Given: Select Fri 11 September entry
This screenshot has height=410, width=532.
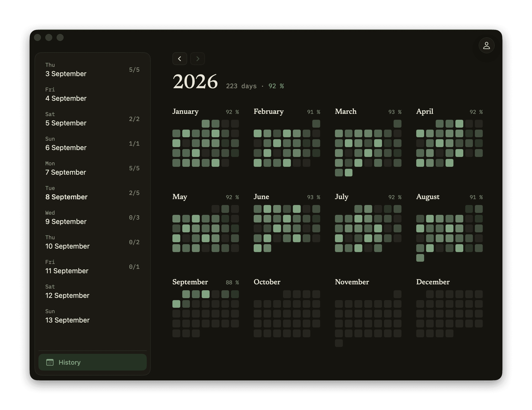Looking at the screenshot, I should [93, 267].
